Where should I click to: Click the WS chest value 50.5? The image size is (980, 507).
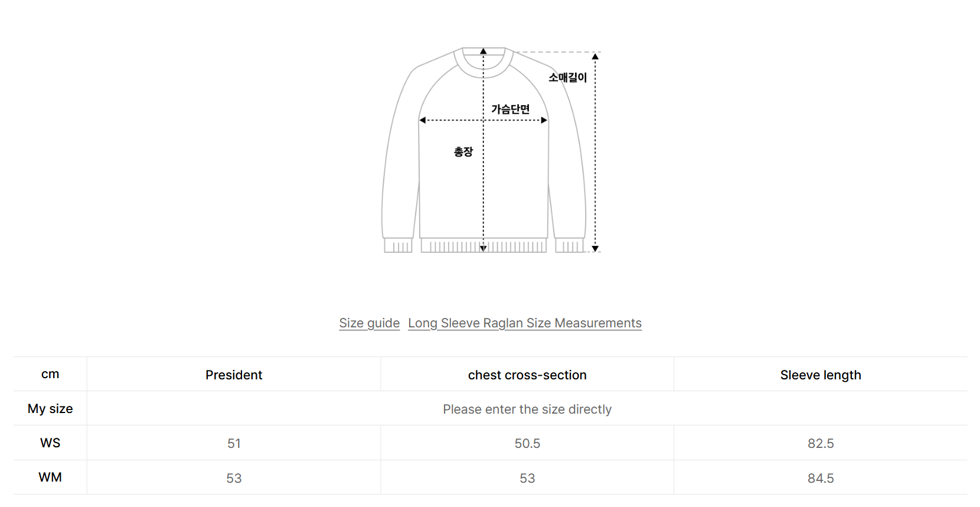pyautogui.click(x=527, y=444)
